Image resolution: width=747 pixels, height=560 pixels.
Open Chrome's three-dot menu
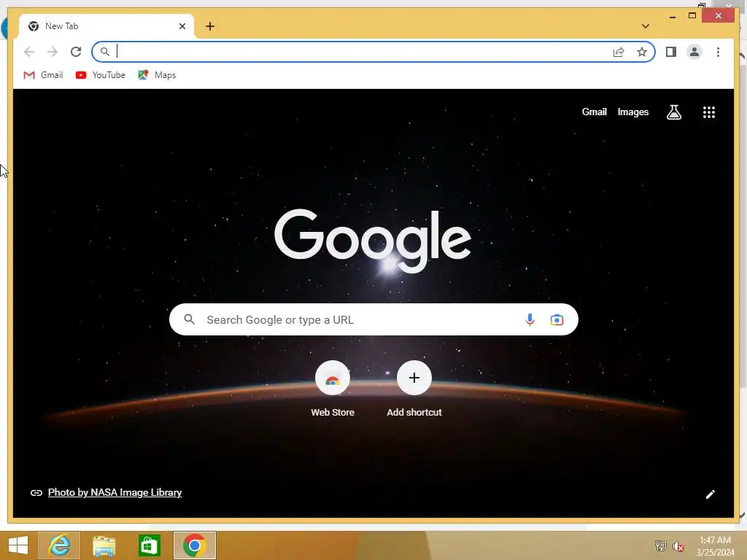(x=718, y=52)
